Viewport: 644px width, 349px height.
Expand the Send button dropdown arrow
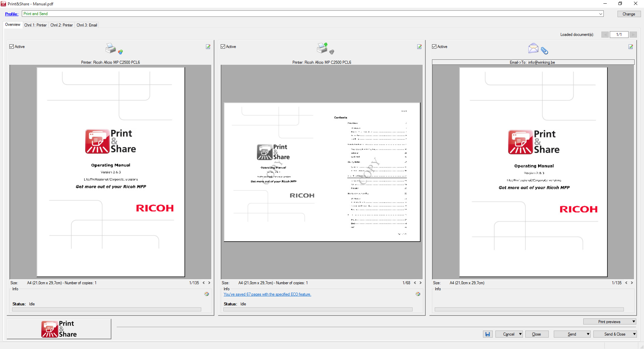click(588, 334)
